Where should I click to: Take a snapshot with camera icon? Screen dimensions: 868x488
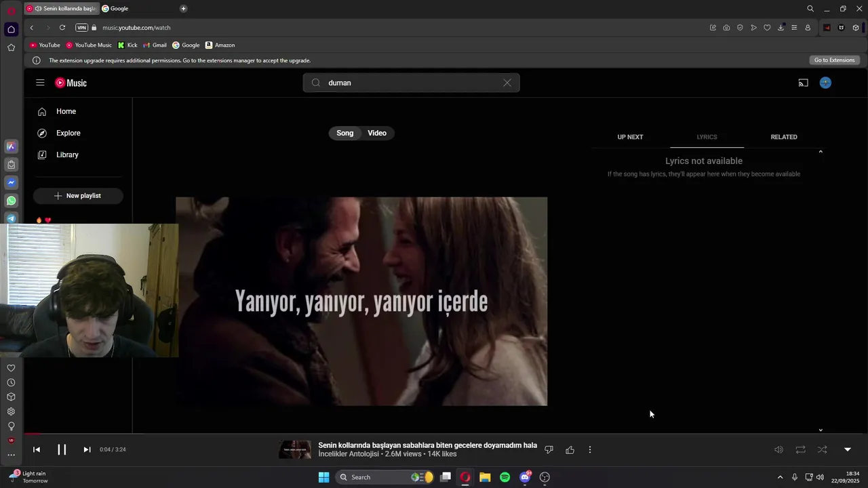point(726,28)
